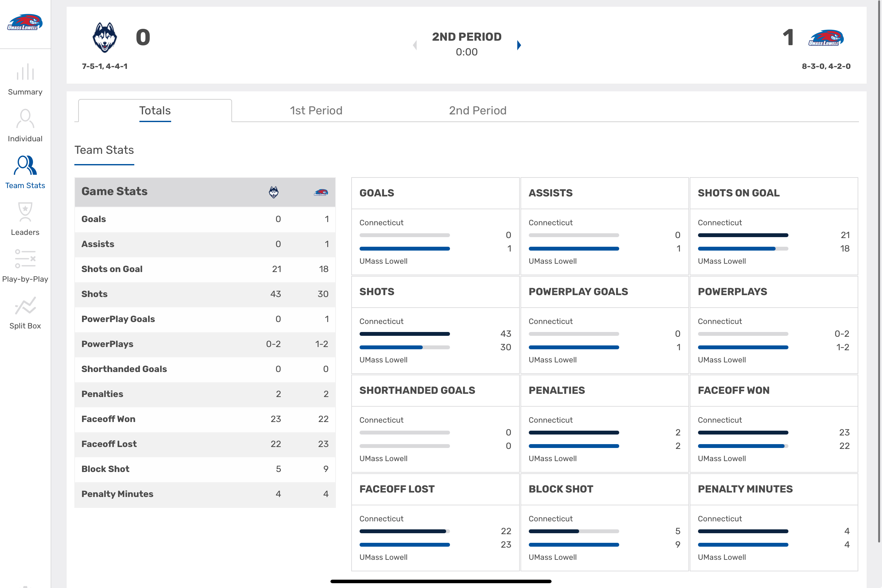
Task: Click the UMass Lowell icon in Game Stats header
Action: tap(321, 192)
